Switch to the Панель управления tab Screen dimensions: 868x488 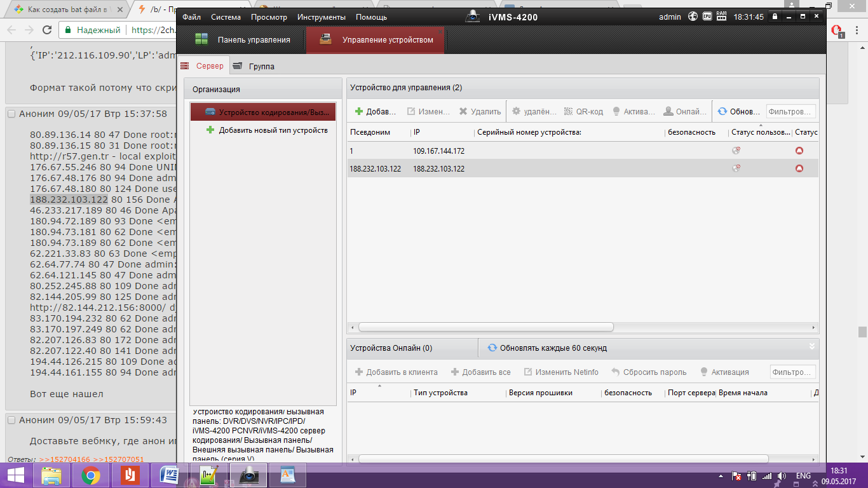242,39
